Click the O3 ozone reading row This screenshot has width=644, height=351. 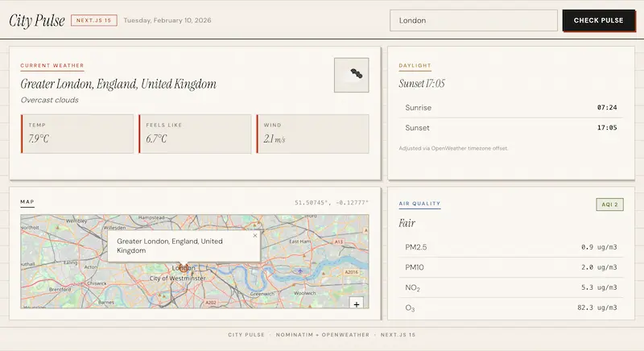click(x=511, y=308)
